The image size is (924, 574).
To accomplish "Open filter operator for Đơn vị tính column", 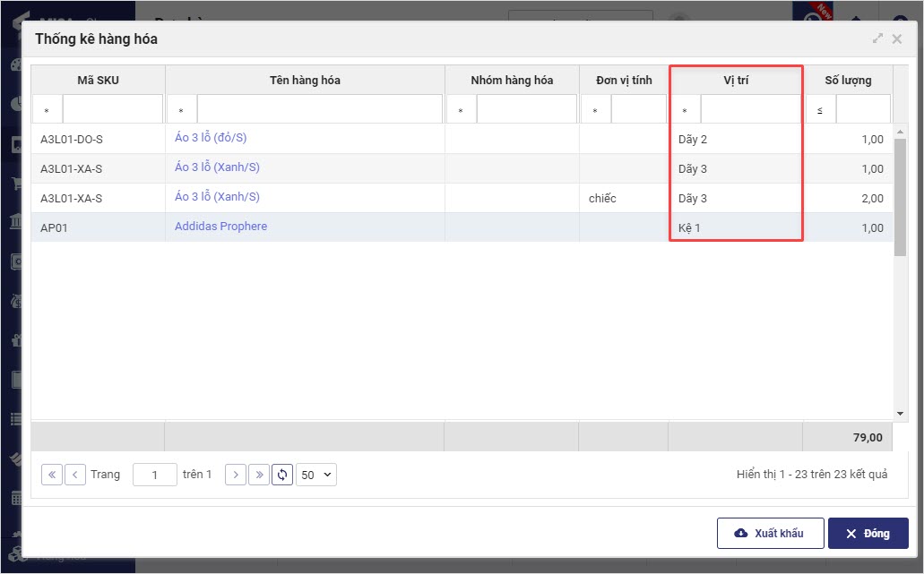I will pos(596,109).
